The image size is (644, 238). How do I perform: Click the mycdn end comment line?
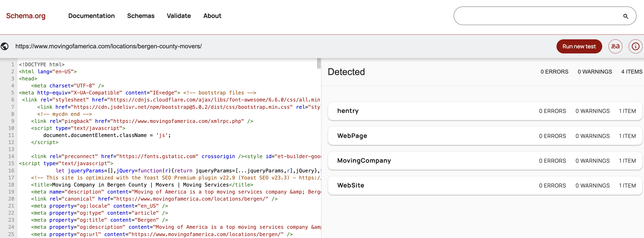click(x=64, y=114)
